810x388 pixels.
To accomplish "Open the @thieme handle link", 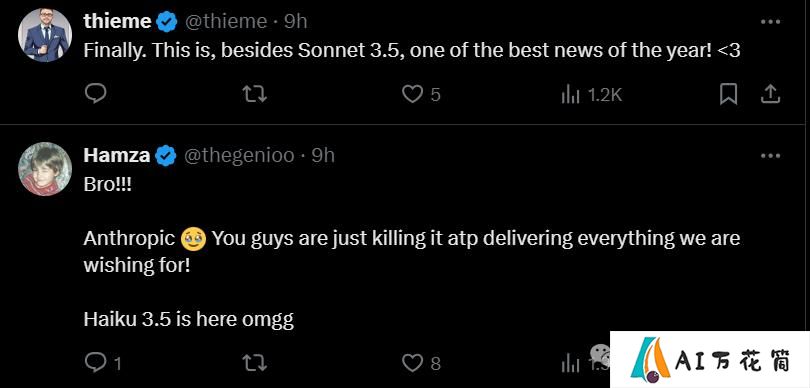I will pyautogui.click(x=226, y=22).
